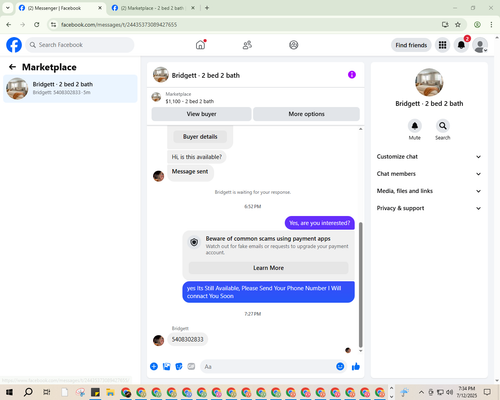Choose a sticker icon in composer
This screenshot has width=500, height=400.
(x=179, y=367)
